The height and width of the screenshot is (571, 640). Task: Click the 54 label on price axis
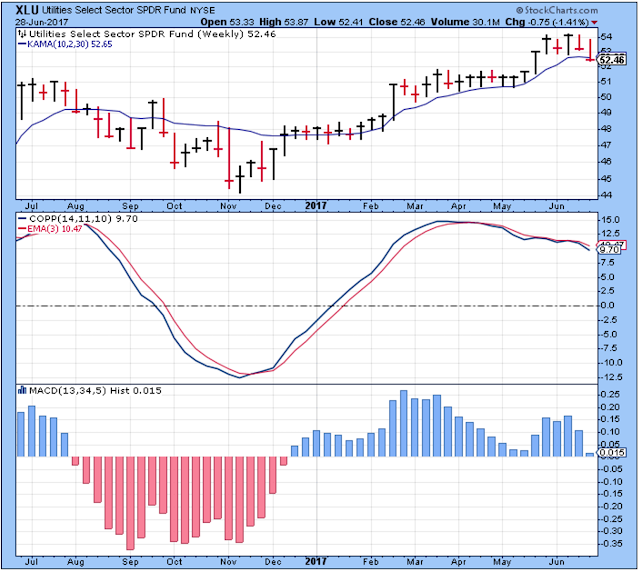pyautogui.click(x=606, y=37)
